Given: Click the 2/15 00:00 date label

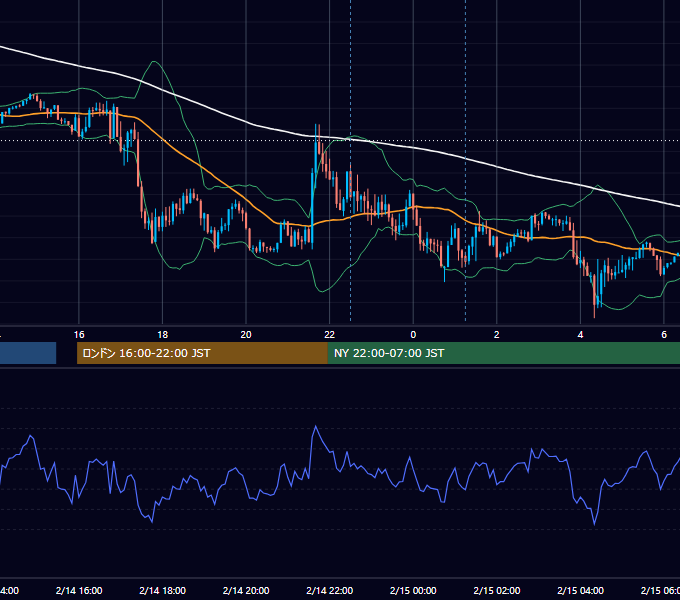Looking at the screenshot, I should (413, 590).
